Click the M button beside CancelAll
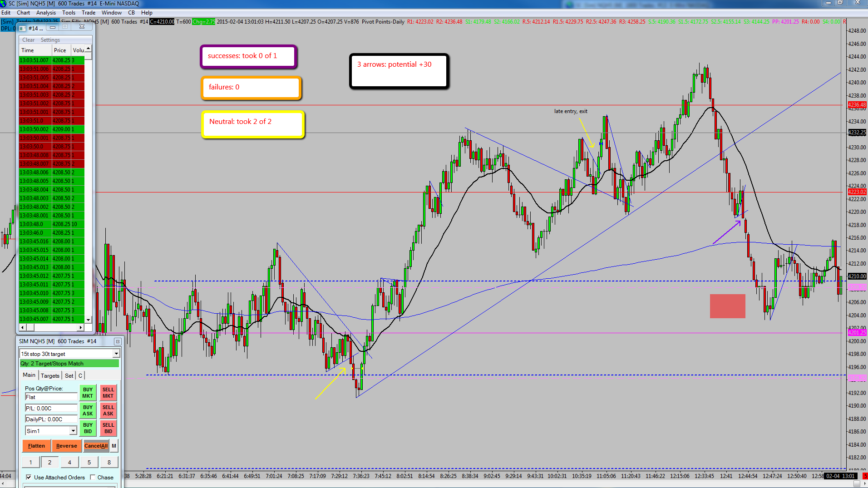 [114, 446]
